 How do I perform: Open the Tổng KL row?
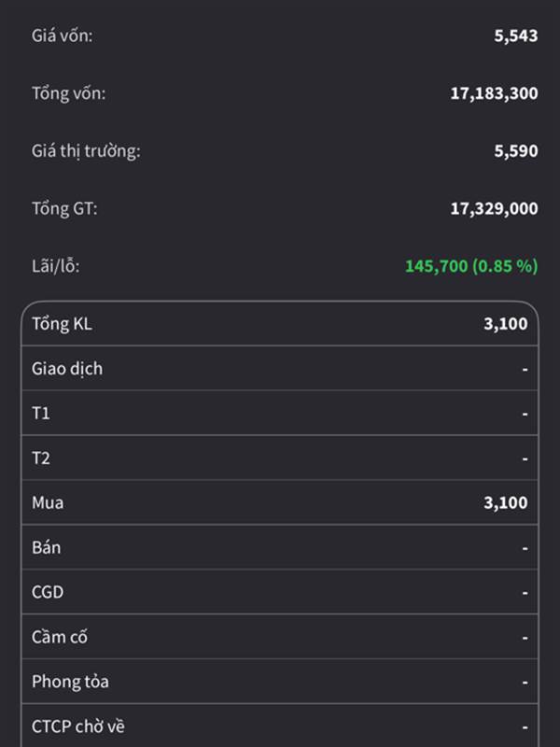(280, 324)
